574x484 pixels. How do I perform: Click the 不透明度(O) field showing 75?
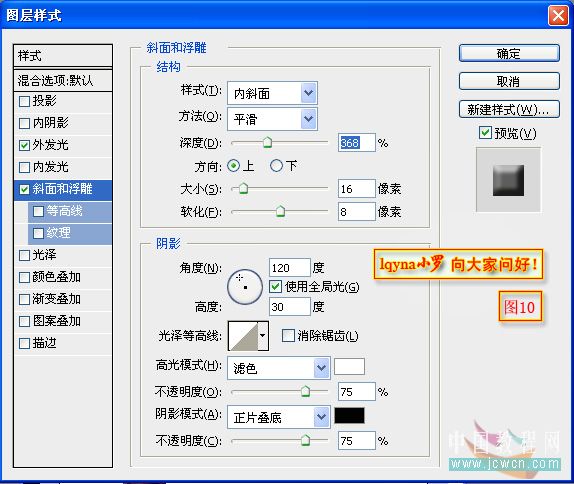point(357,392)
